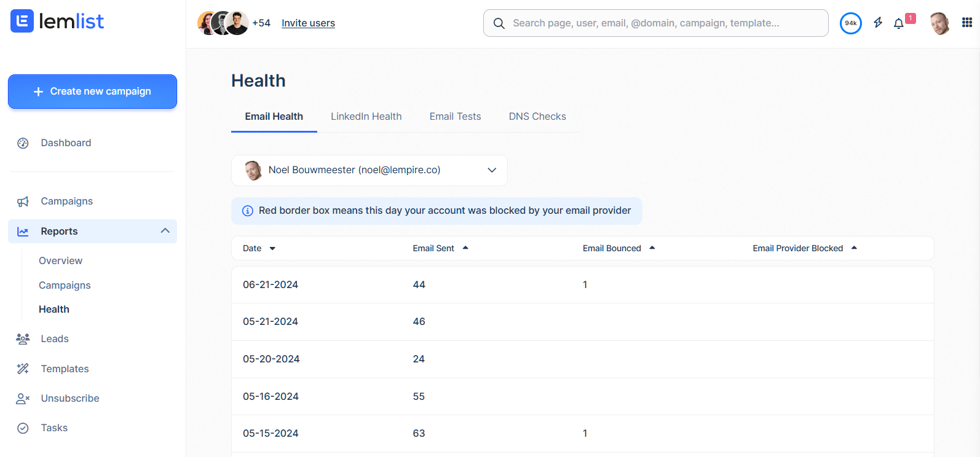Switch to the DNS Checks tab
The width and height of the screenshot is (980, 457).
coord(537,117)
